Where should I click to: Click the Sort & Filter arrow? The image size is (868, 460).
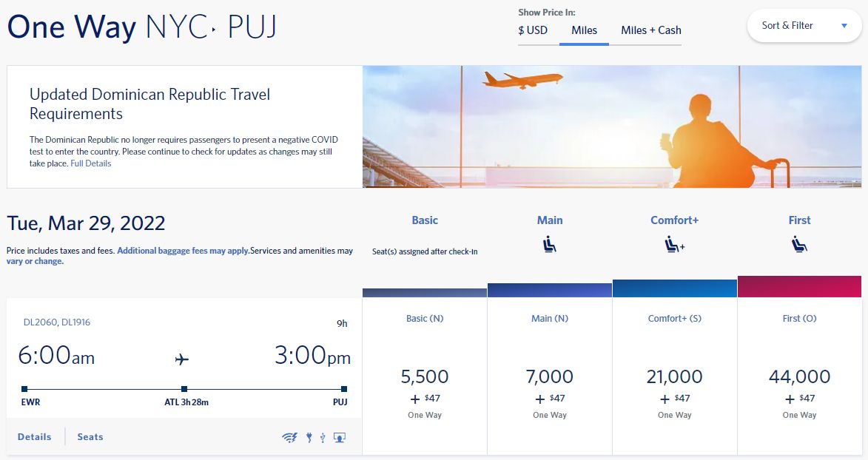click(x=844, y=25)
